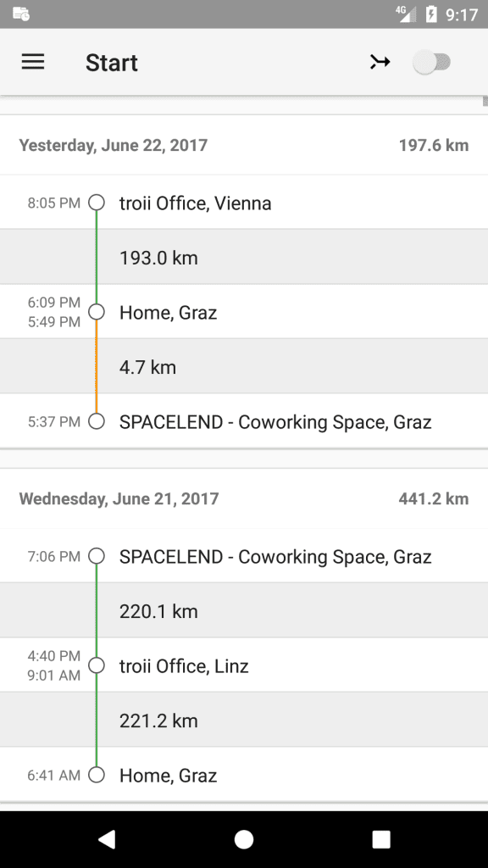Open the troii Office, Vienna stop
The width and height of the screenshot is (488, 868).
(244, 203)
